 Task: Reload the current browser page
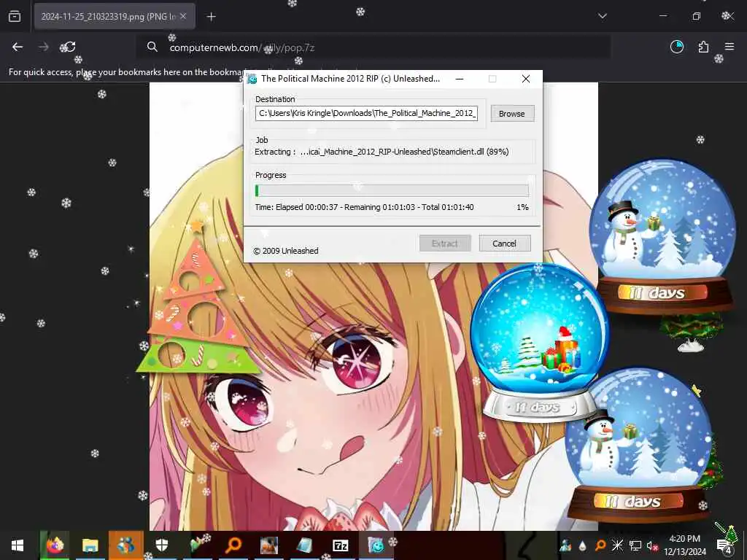coord(69,47)
